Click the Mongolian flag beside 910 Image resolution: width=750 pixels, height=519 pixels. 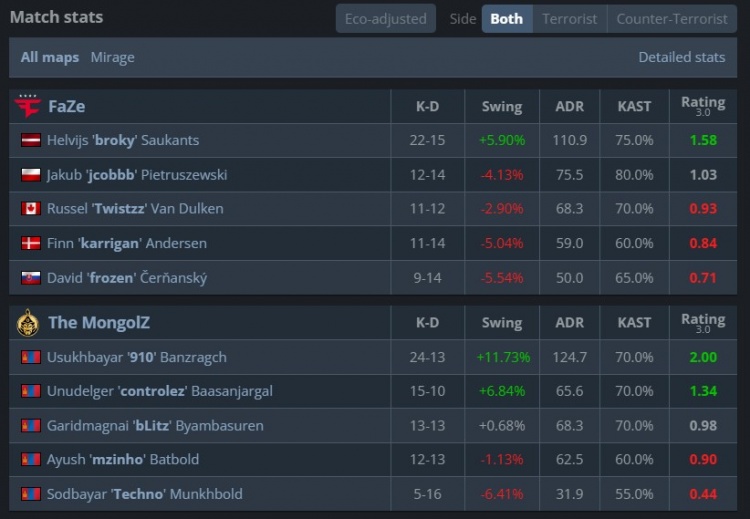30,357
